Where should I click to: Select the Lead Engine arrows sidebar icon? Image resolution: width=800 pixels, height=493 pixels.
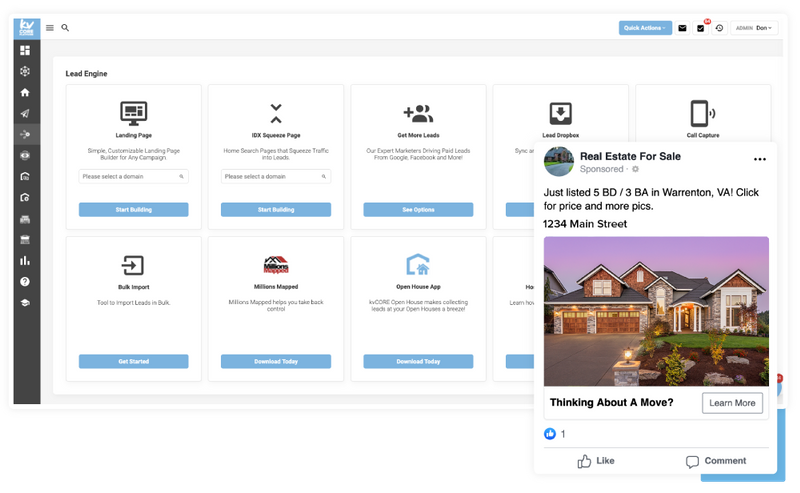point(25,135)
